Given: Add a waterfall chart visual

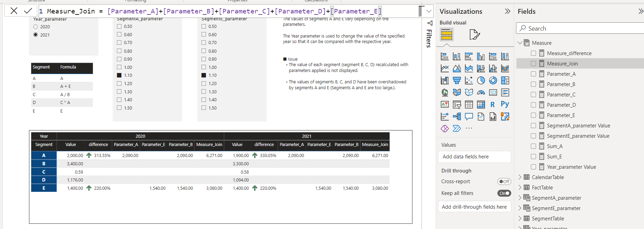Looking at the screenshot, I should pyautogui.click(x=445, y=81).
